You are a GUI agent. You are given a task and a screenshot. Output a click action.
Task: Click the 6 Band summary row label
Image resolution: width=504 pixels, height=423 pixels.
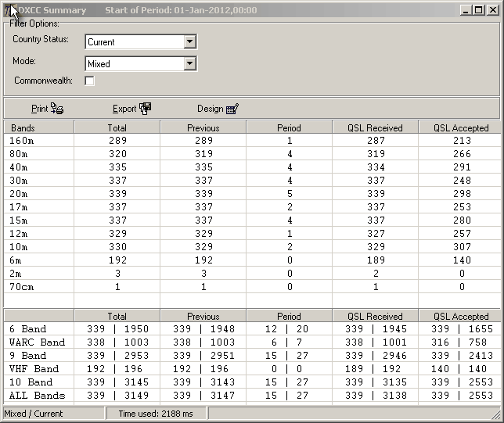pos(27,329)
